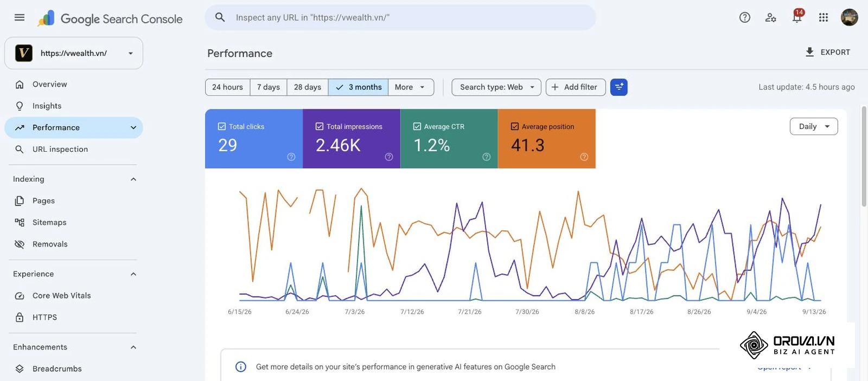
Task: Select the 3 months range tab
Action: [358, 87]
